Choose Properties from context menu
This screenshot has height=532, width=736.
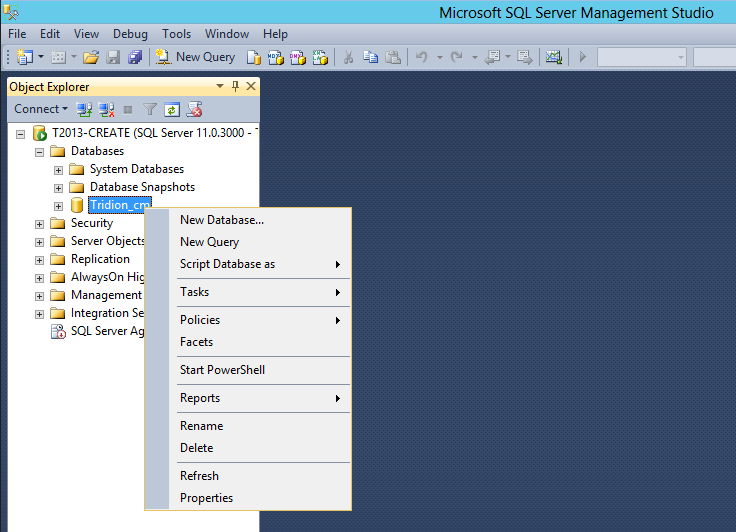coord(206,498)
